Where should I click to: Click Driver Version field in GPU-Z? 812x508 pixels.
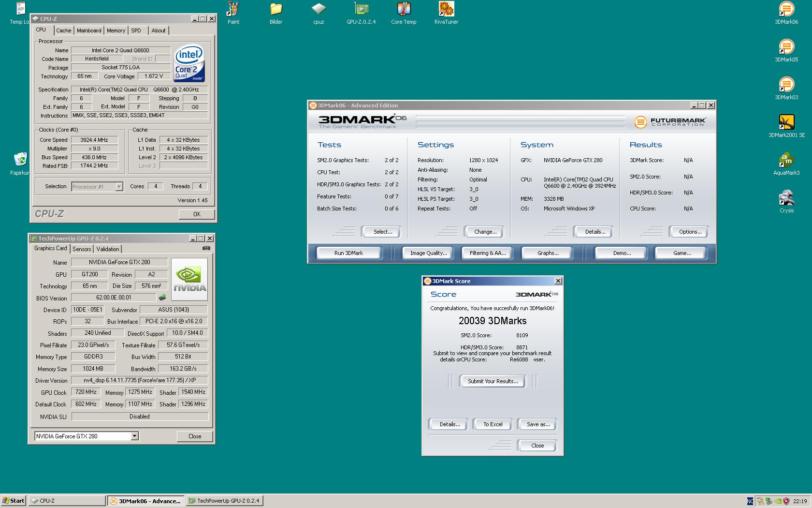pyautogui.click(x=140, y=380)
